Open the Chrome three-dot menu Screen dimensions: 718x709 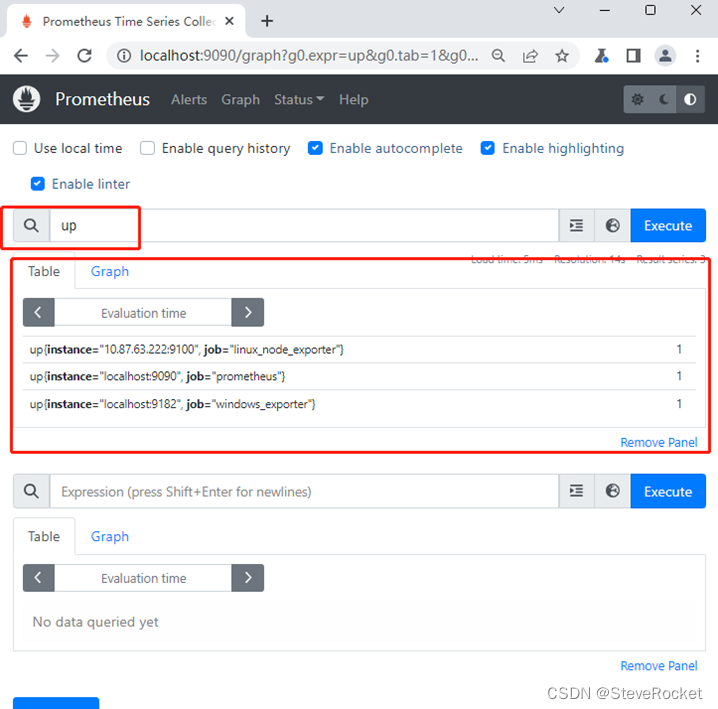[x=697, y=56]
